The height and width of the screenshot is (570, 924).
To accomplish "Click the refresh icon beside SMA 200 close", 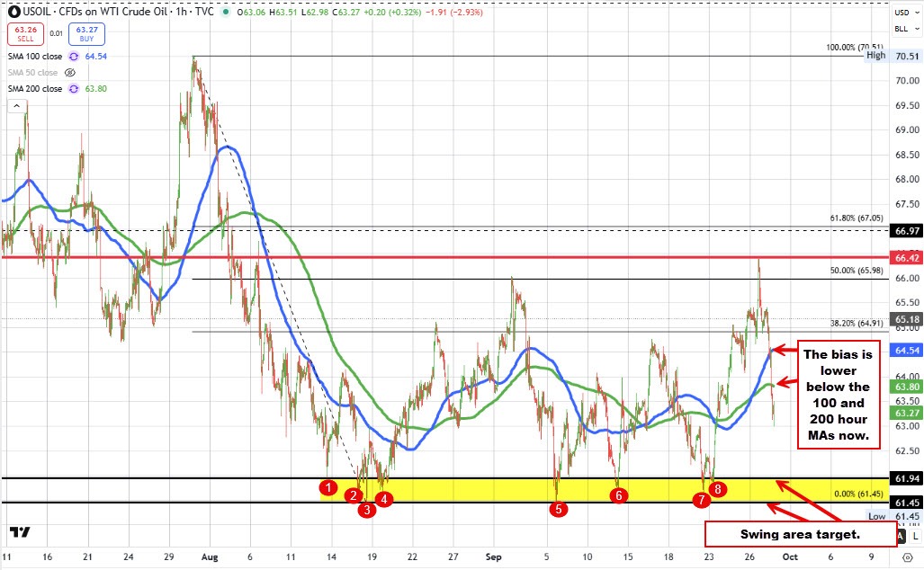I will tap(74, 88).
